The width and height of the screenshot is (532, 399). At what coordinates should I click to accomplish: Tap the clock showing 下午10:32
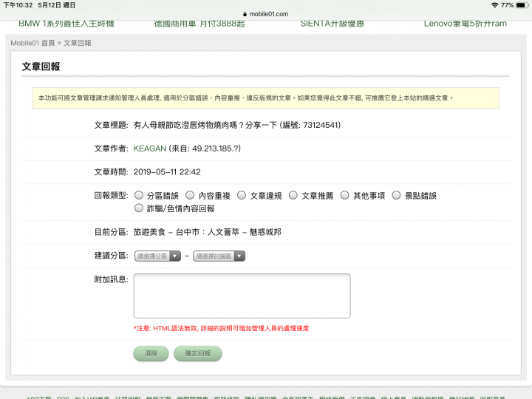18,5
